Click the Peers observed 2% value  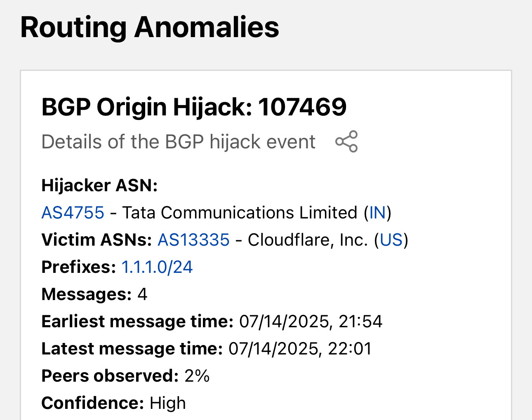pyautogui.click(x=197, y=376)
